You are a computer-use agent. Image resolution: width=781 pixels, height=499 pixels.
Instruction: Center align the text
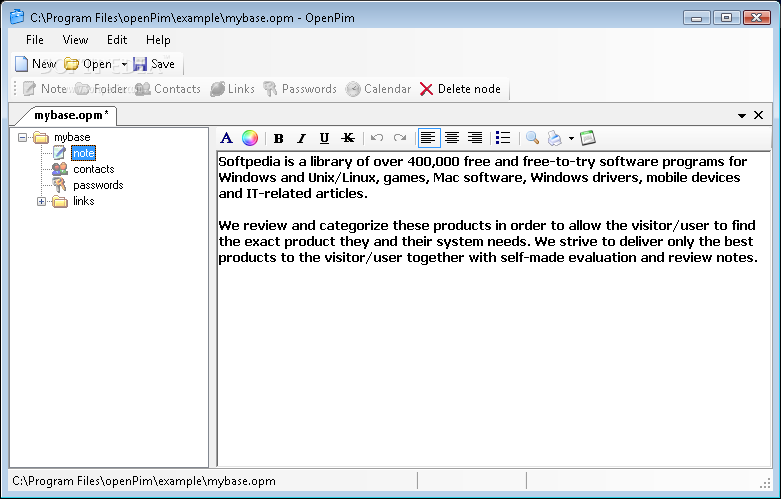click(x=452, y=138)
